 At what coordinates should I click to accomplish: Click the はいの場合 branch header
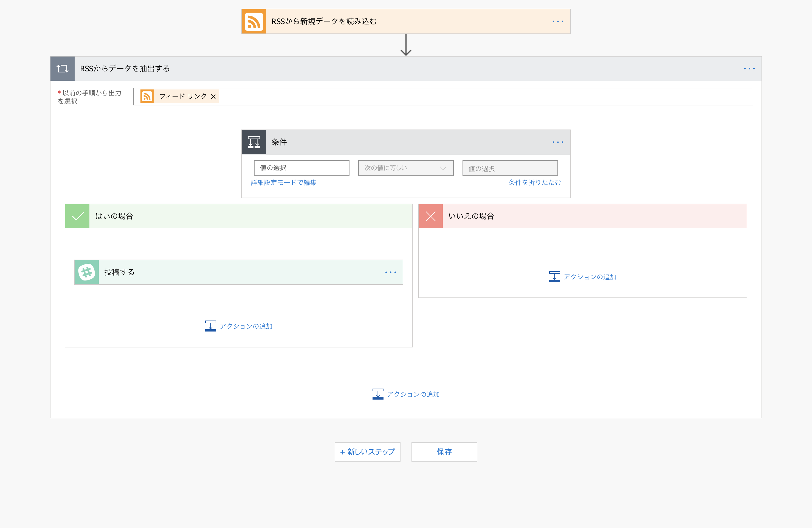pos(238,216)
